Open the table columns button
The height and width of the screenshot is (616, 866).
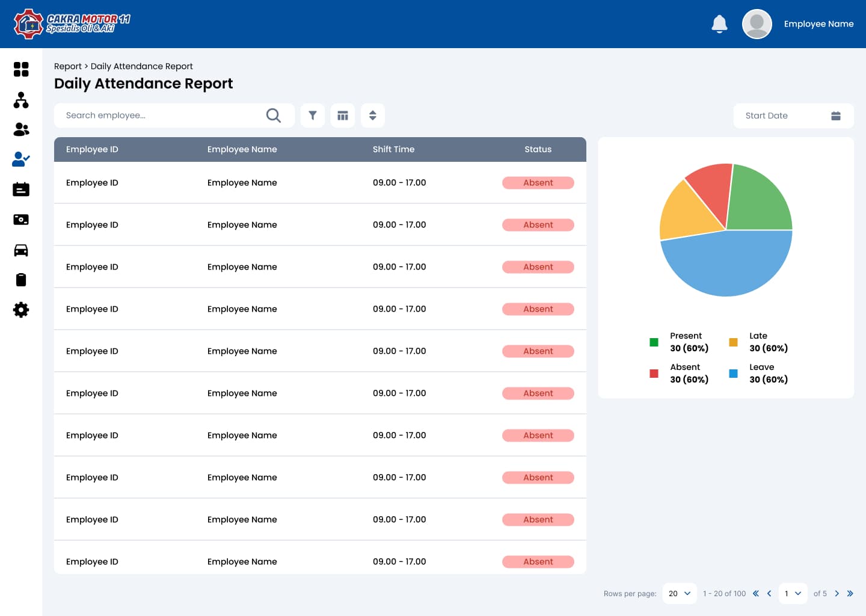tap(343, 115)
